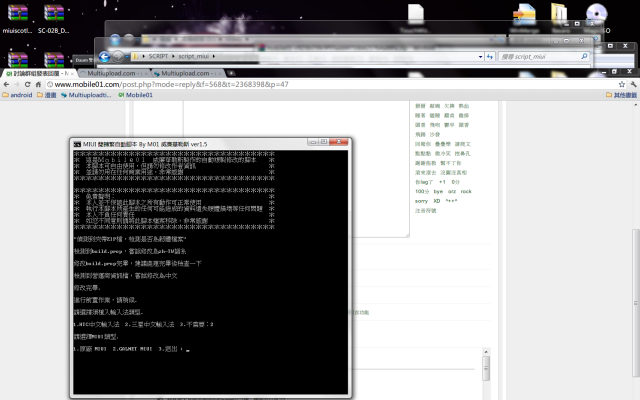Screen dimensions: 640x400
Task: Open the WinMerge icon on the desktop
Action: pyautogui.click(x=524, y=16)
